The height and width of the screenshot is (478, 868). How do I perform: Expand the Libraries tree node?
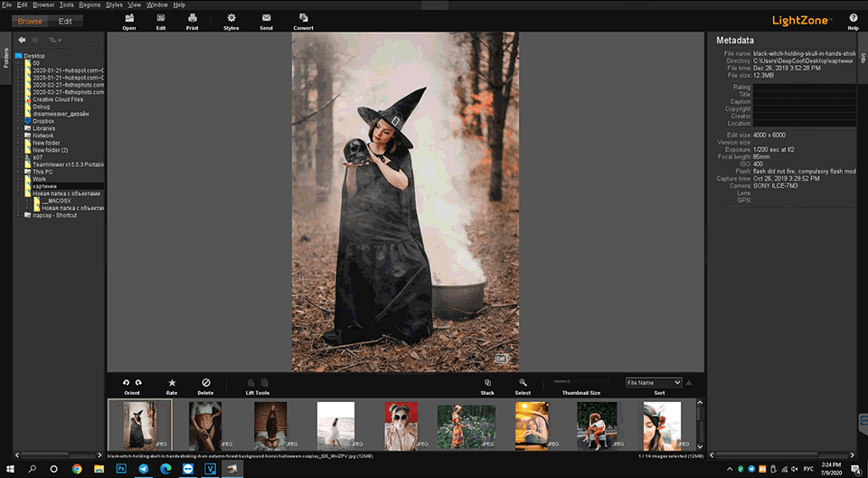18,128
